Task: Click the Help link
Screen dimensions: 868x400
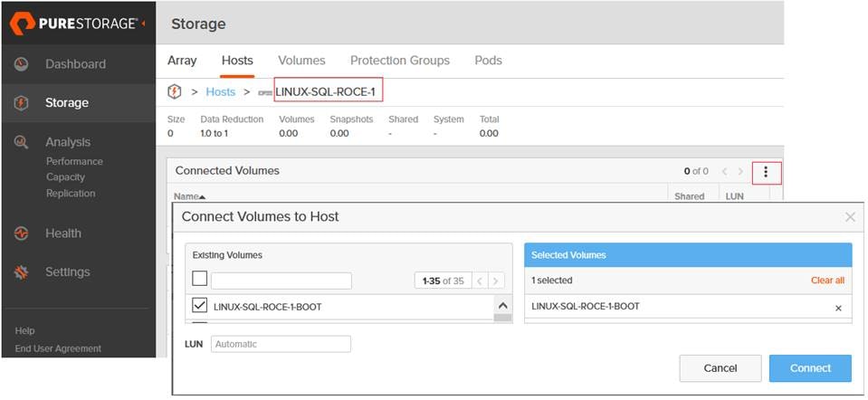Action: coord(24,331)
